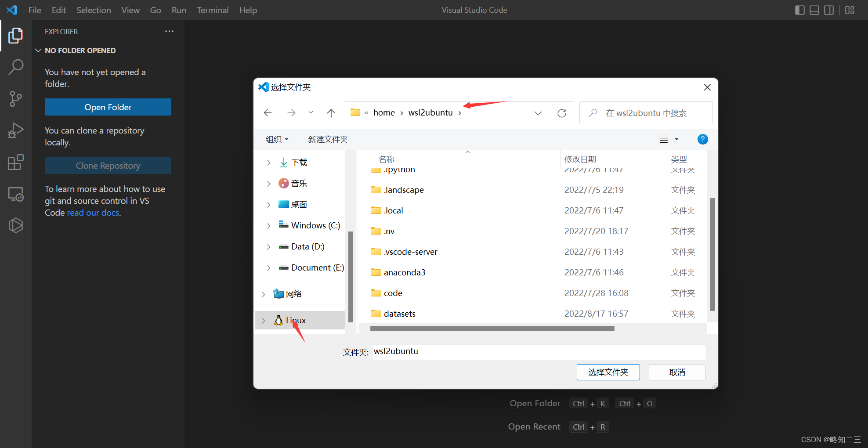Toggle Panel layout icon in title bar

point(814,10)
